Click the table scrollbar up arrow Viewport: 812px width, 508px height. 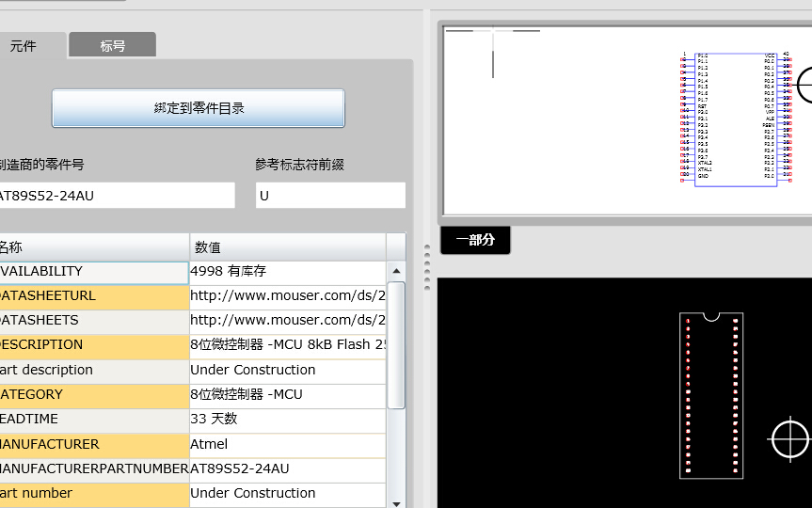(396, 271)
